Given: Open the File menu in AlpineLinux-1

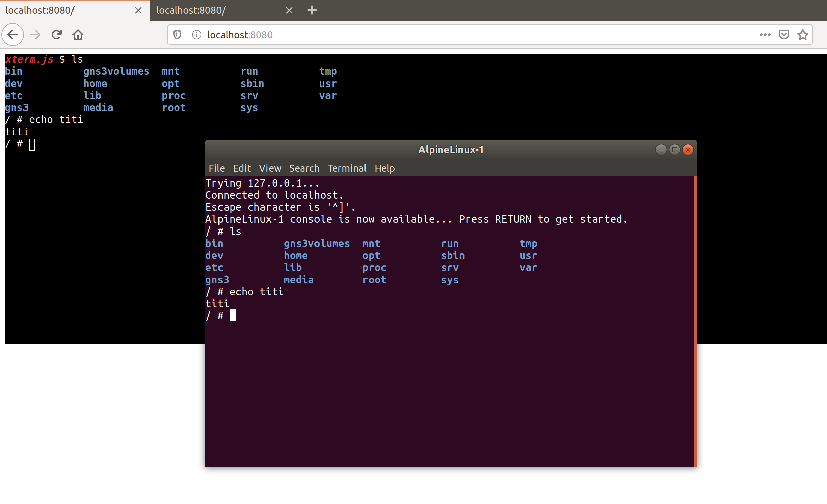Looking at the screenshot, I should pyautogui.click(x=216, y=168).
